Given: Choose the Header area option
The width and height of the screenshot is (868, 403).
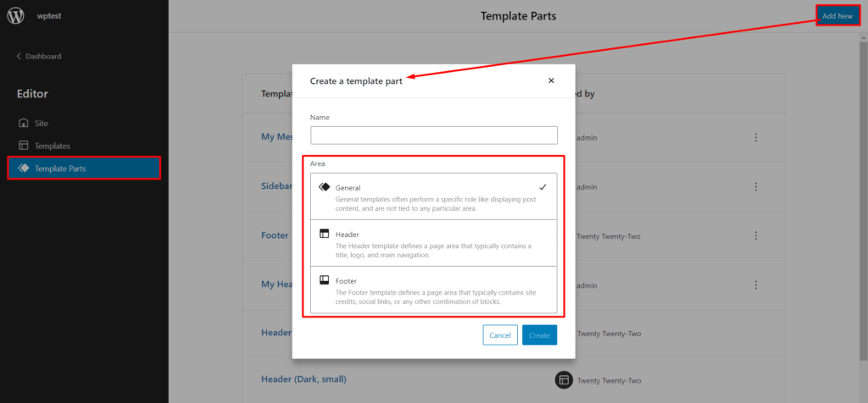Looking at the screenshot, I should coord(433,243).
